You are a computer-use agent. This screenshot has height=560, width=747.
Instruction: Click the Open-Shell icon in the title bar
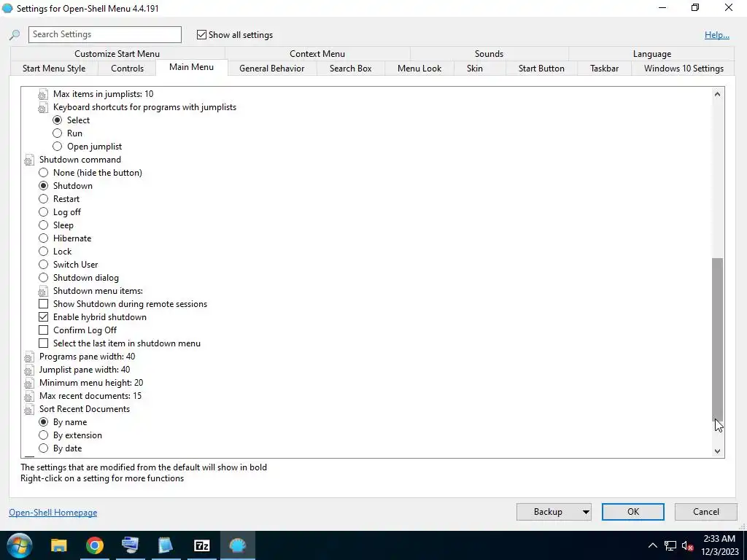[x=7, y=8]
